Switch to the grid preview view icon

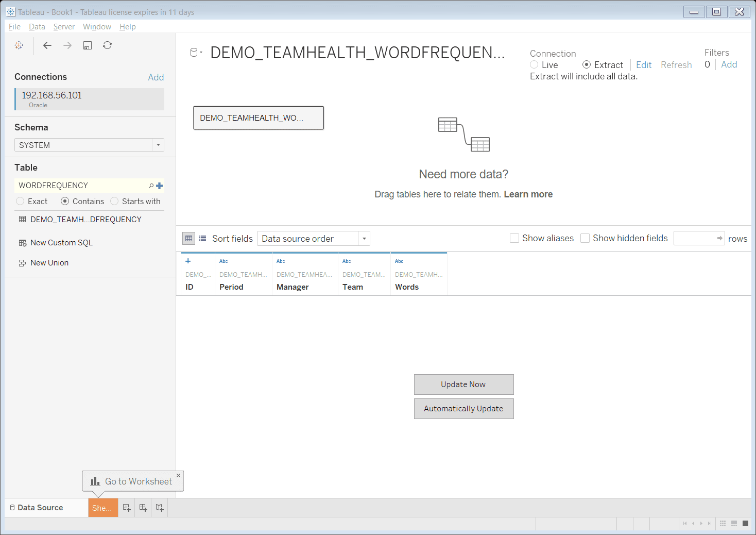pos(188,238)
